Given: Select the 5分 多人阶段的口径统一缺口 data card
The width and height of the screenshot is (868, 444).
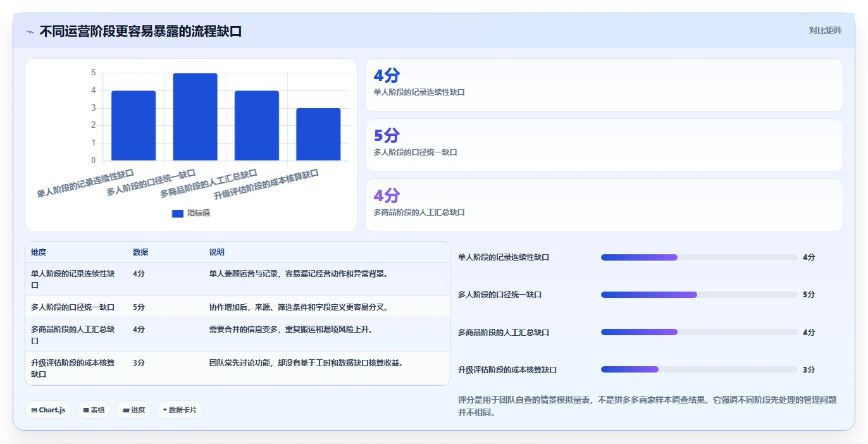Looking at the screenshot, I should pyautogui.click(x=604, y=145).
